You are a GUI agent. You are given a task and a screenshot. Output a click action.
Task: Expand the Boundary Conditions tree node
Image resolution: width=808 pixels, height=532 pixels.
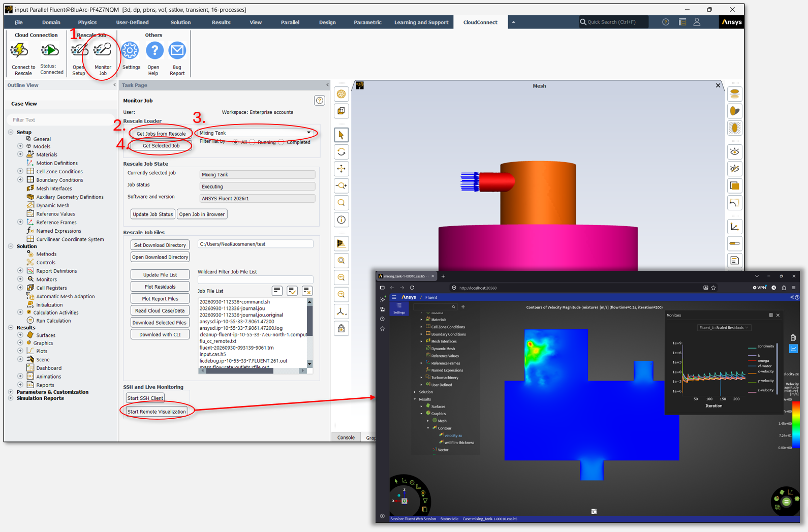[x=20, y=180]
